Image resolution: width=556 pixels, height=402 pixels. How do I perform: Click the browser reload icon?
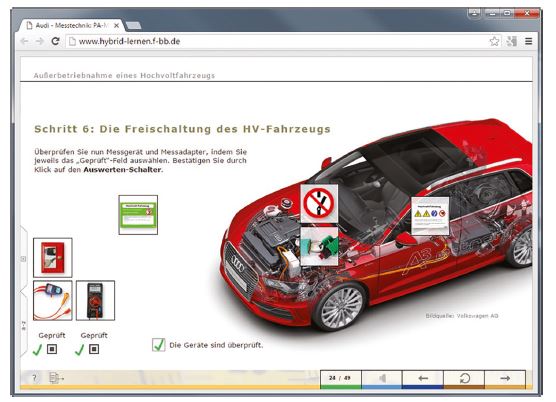tap(55, 41)
